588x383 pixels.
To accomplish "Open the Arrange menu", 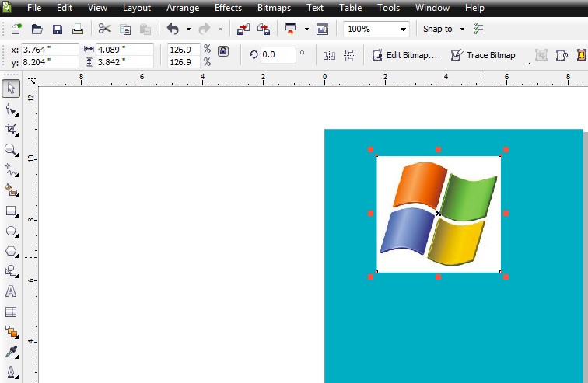I will 183,8.
